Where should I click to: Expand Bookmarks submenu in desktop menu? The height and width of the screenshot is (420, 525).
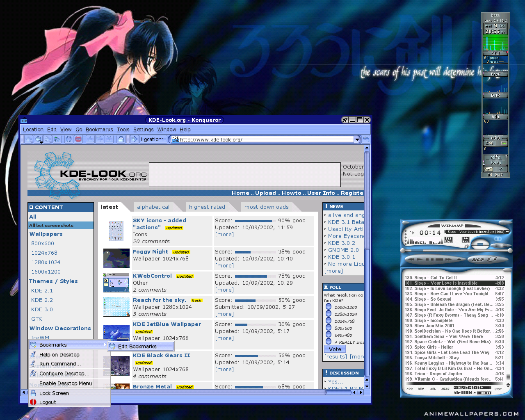pos(68,345)
